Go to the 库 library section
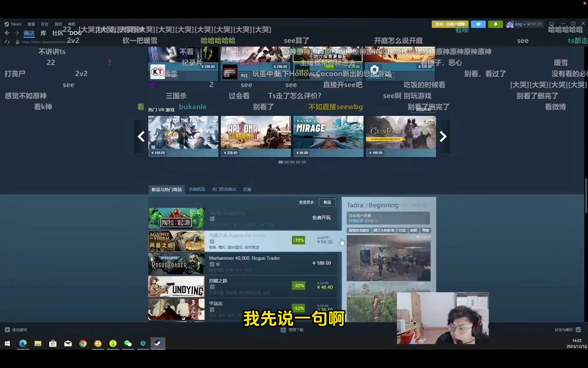This screenshot has height=368, width=588. (x=43, y=33)
